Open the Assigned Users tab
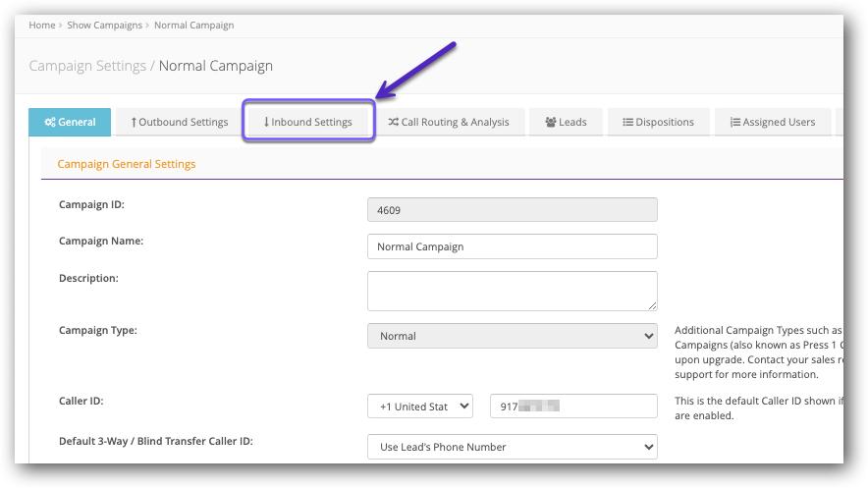The image size is (868, 488). pos(773,122)
